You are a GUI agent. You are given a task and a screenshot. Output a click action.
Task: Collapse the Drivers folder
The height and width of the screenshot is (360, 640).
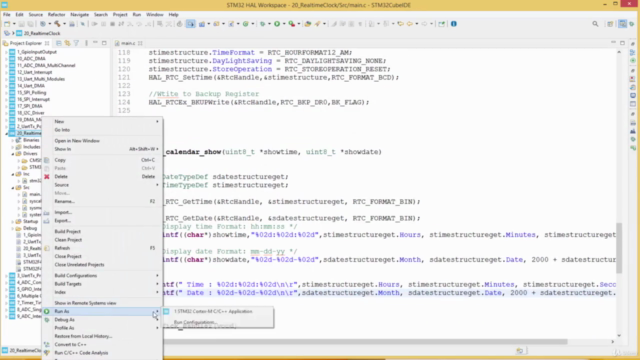tap(13, 154)
